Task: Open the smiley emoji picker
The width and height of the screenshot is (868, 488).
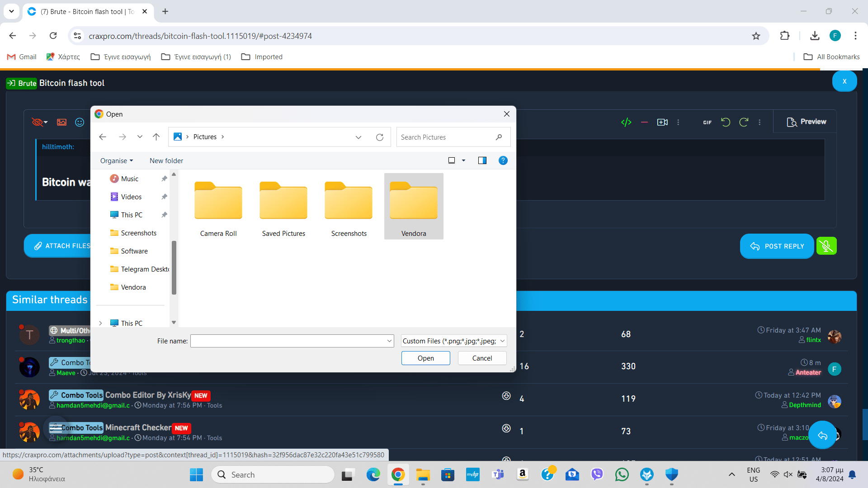Action: (79, 122)
